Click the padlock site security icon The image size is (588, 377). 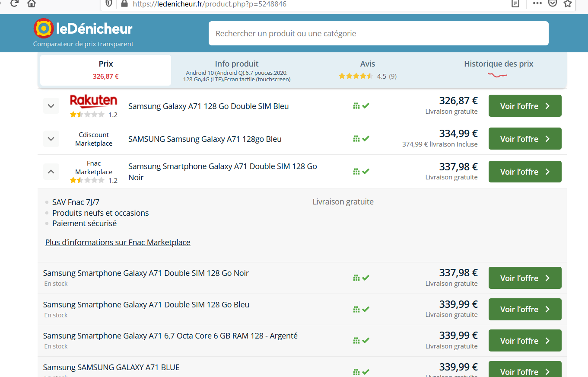[124, 3]
